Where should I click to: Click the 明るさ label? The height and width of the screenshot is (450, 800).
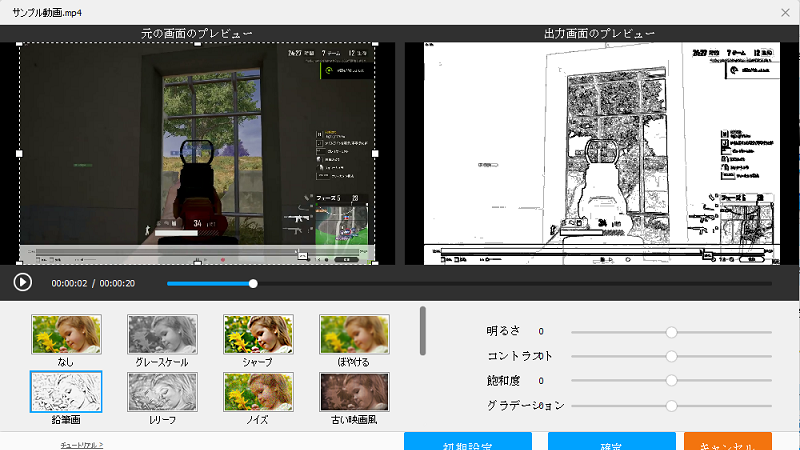pyautogui.click(x=503, y=331)
